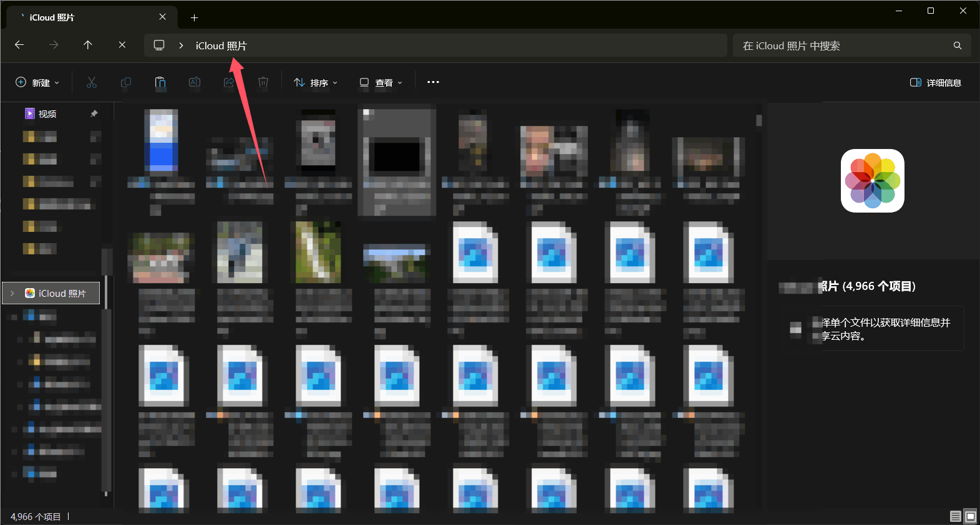Maximize the File Explorer window
This screenshot has height=525, width=980.
[931, 11]
